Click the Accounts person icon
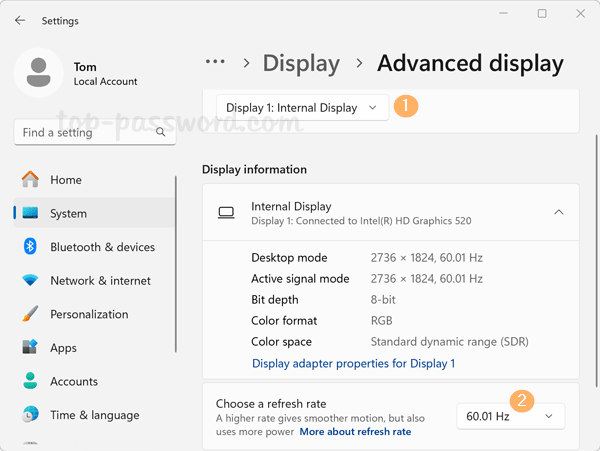 [x=30, y=381]
